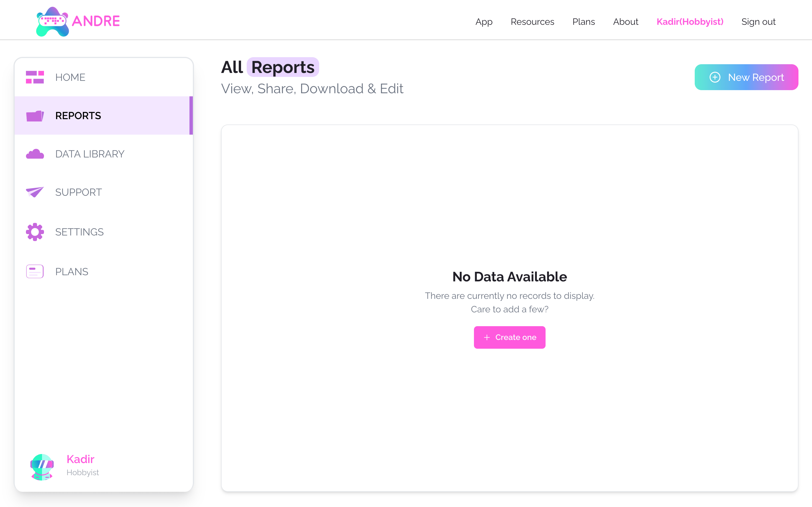Open the Resources top menu item
812x507 pixels.
pyautogui.click(x=532, y=22)
